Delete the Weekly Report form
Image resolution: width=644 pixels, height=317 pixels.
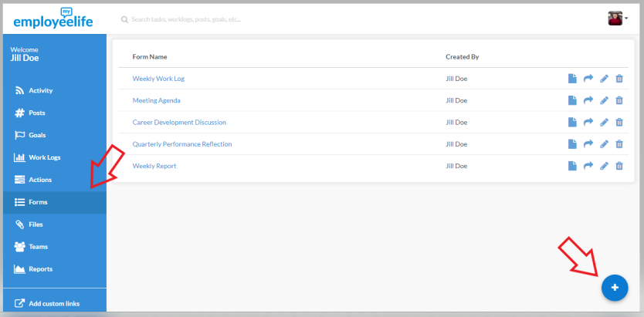[619, 166]
